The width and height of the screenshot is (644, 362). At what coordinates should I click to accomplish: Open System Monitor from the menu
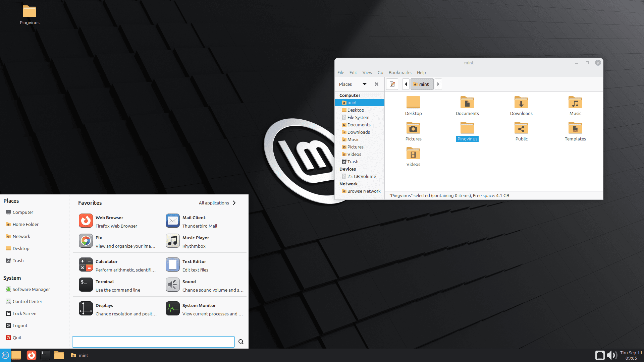199,305
